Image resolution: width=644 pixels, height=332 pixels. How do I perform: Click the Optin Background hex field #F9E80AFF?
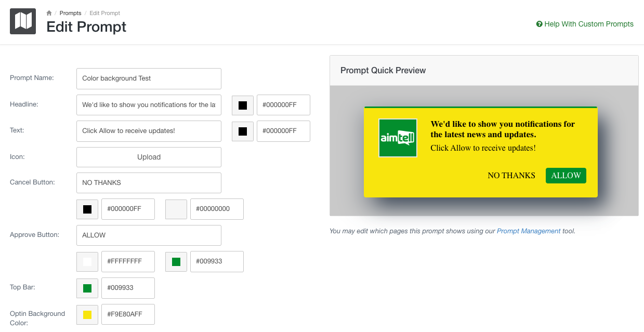tap(128, 314)
